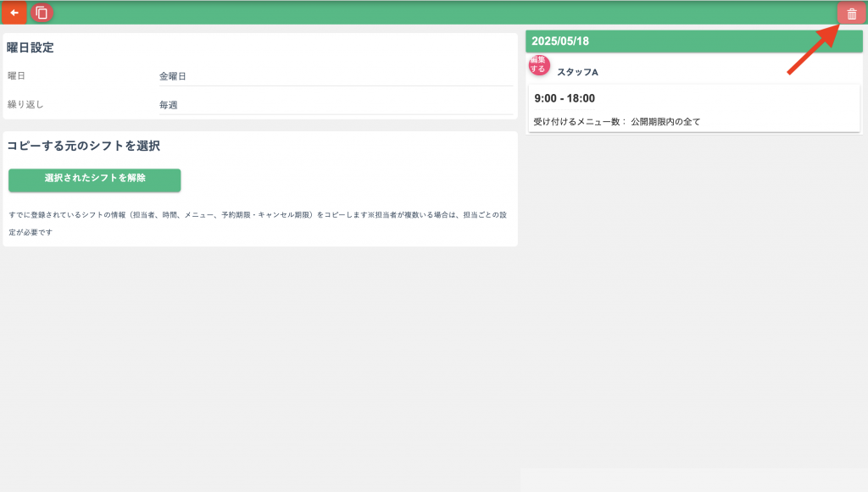Click the 公開期限内の全て menu value
Screen dimensions: 868x492
[665, 122]
